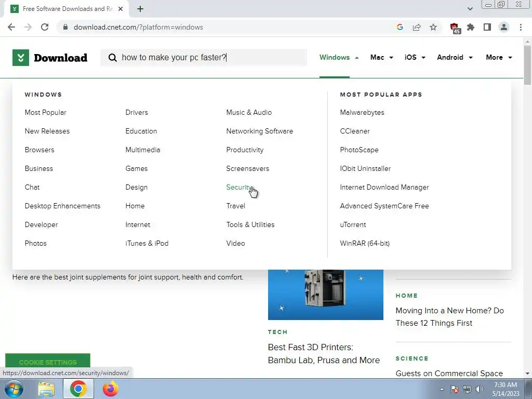Viewport: 532px width, 399px height.
Task: Open Drivers category
Action: (x=137, y=112)
